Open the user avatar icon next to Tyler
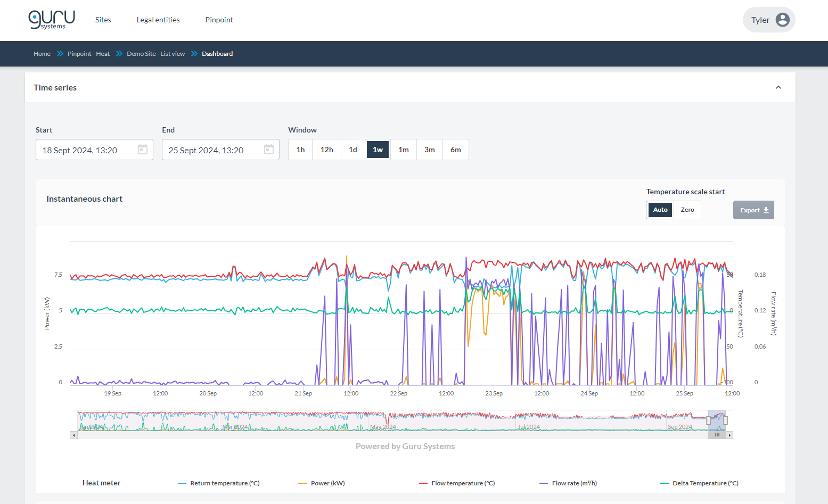828x504 pixels. [x=783, y=20]
